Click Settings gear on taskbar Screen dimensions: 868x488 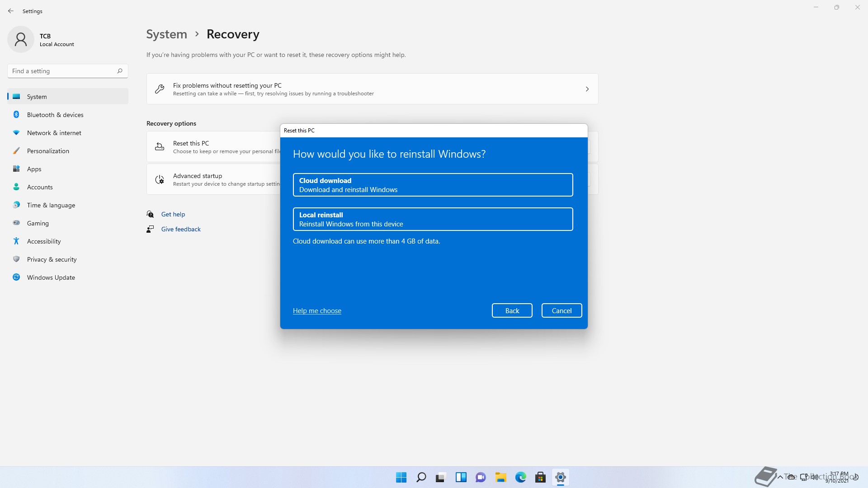(x=560, y=477)
